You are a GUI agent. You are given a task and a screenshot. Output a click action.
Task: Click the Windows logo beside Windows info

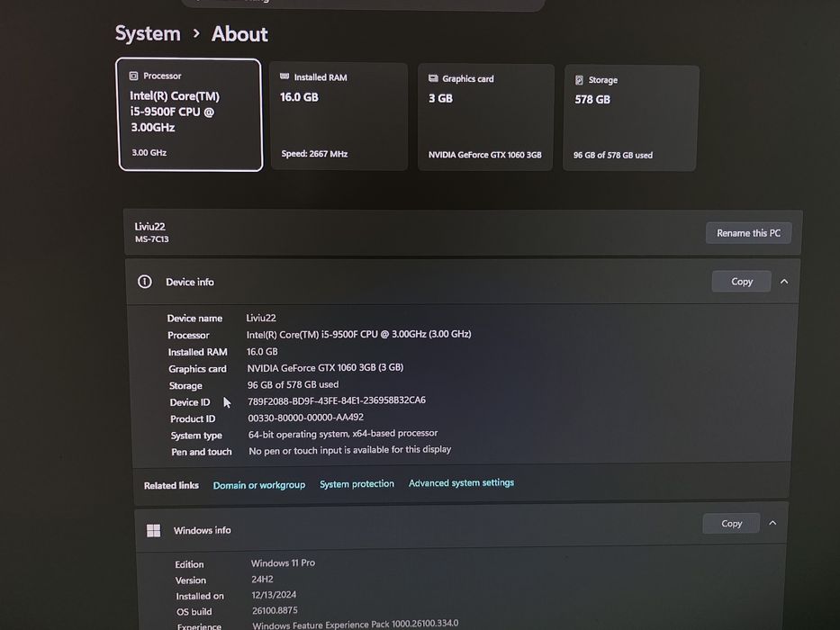[154, 530]
